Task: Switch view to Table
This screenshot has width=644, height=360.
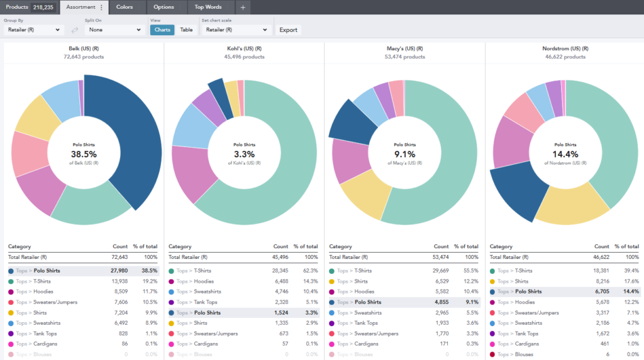Action: 186,30
